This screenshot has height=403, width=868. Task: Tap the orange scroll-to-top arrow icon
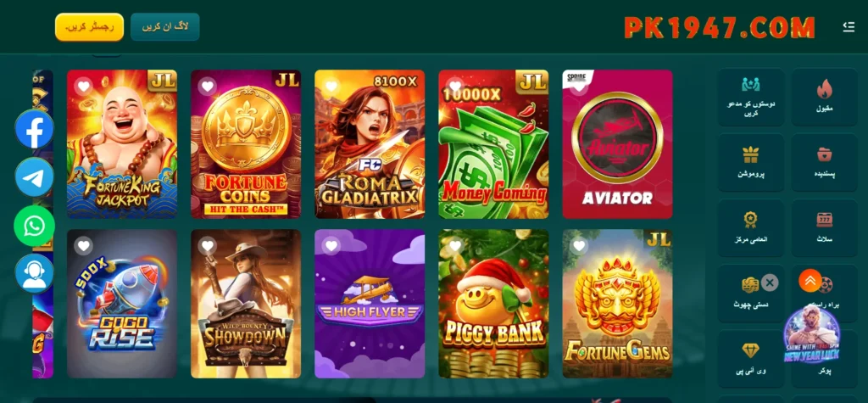(810, 281)
